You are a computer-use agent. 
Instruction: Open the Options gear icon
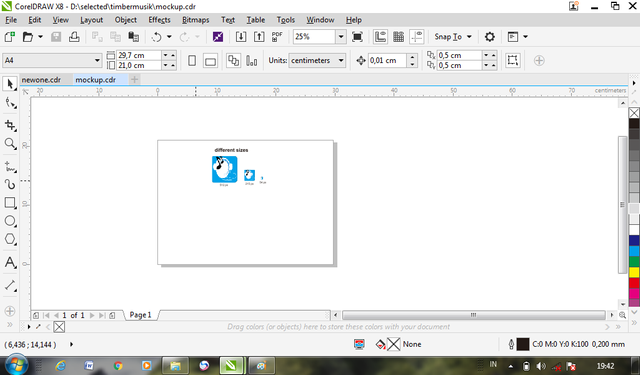tap(489, 37)
